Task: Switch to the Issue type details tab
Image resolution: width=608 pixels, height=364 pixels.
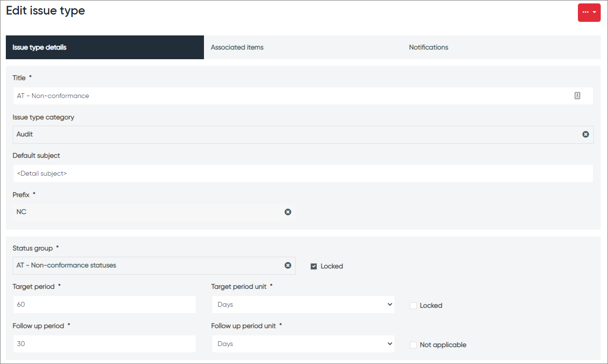Action: click(105, 48)
